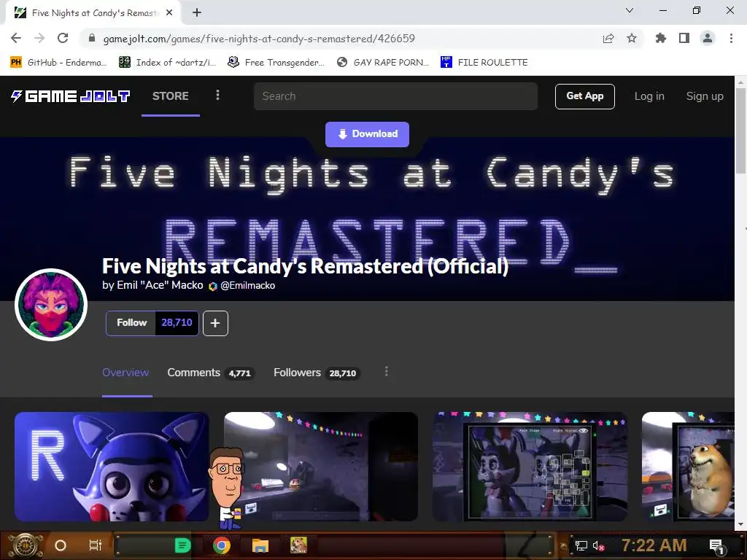Open the hamster screenshot thumbnail
Screen dimensions: 747x560
pos(688,467)
